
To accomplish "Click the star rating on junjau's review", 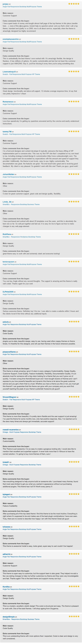I will [x=74, y=4].
